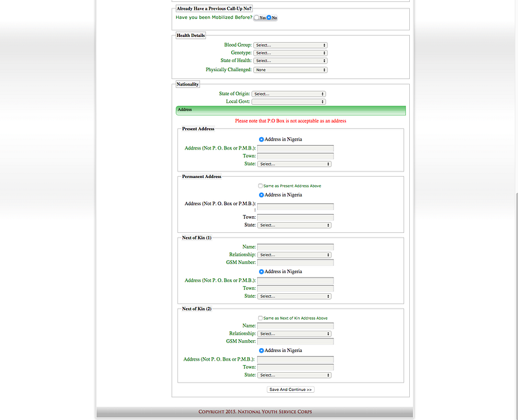The height and width of the screenshot is (420, 518).
Task: Check Same as Present Address Above
Action: click(x=260, y=186)
